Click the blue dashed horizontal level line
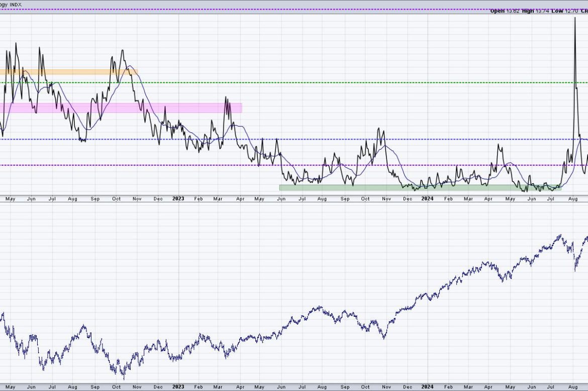Image resolution: width=588 pixels, height=391 pixels. (302, 139)
